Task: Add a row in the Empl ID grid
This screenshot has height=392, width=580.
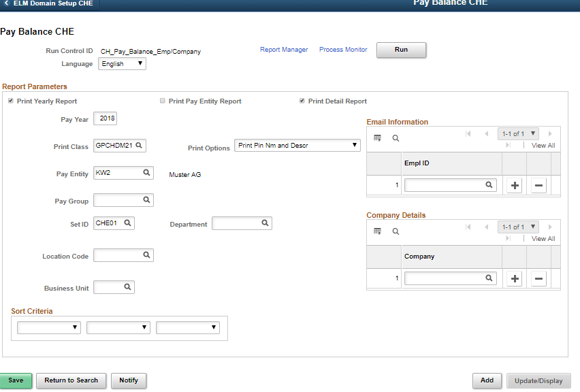Action: [514, 184]
